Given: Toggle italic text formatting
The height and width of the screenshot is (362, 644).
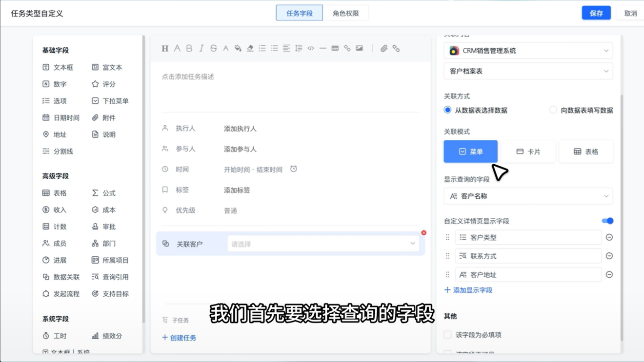Looking at the screenshot, I should (201, 48).
